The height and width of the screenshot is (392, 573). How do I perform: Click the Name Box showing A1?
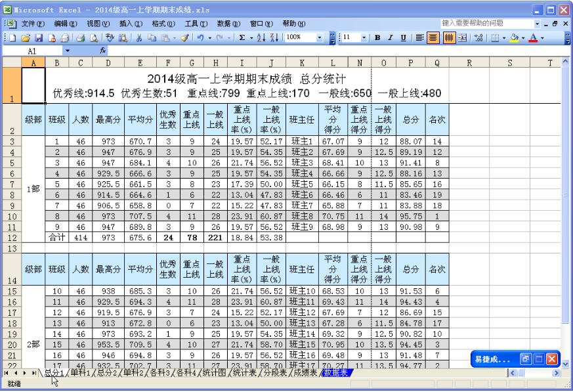coord(33,51)
